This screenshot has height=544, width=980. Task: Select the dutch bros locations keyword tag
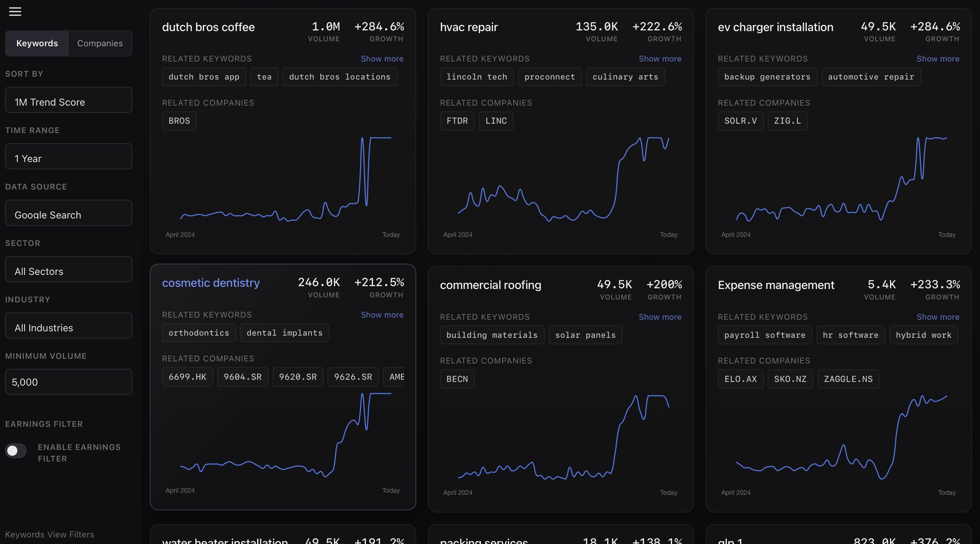[x=340, y=77]
